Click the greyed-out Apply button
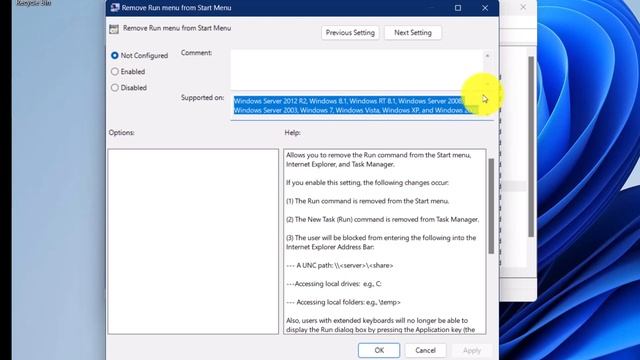 (x=471, y=350)
